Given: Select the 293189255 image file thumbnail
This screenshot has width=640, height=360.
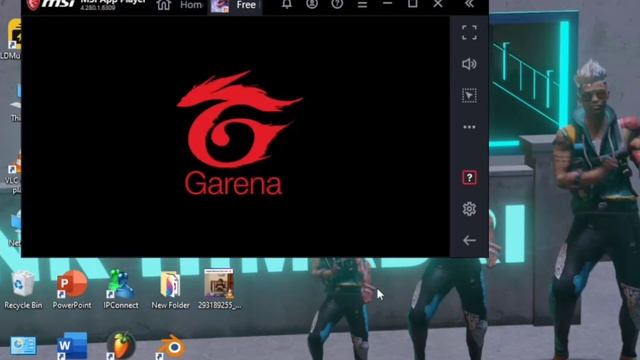Looking at the screenshot, I should [x=219, y=289].
